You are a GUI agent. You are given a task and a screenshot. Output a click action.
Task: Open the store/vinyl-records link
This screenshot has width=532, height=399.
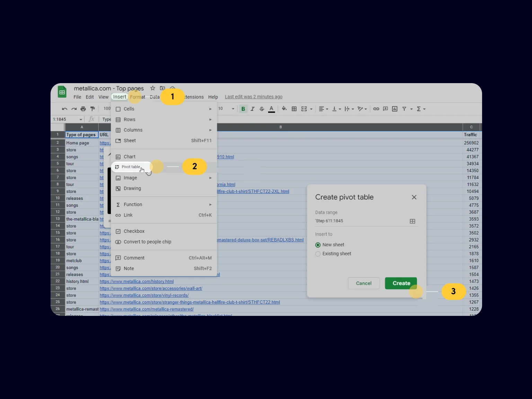pos(144,295)
